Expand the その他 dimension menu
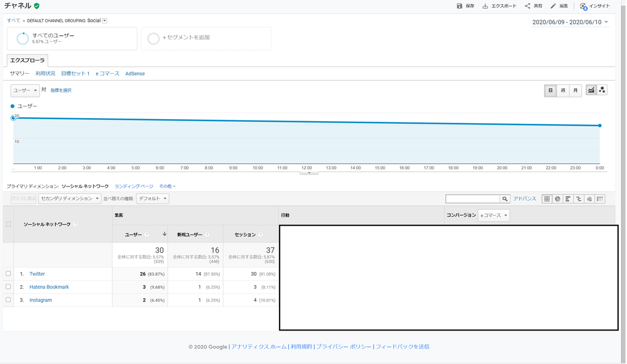 pos(167,186)
